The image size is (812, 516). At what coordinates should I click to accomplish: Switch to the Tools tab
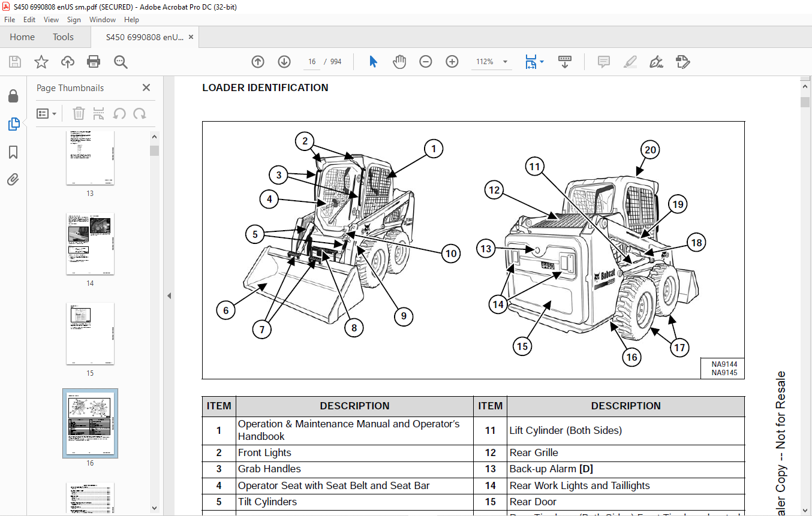coord(63,37)
